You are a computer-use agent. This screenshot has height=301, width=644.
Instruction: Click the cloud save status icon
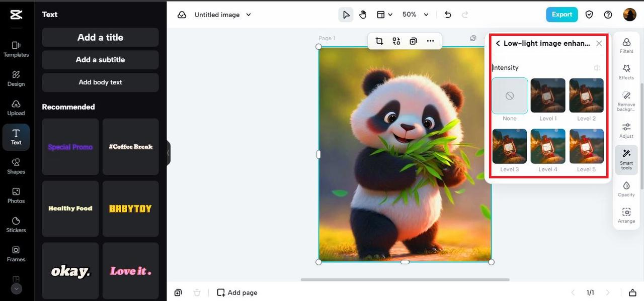point(182,15)
